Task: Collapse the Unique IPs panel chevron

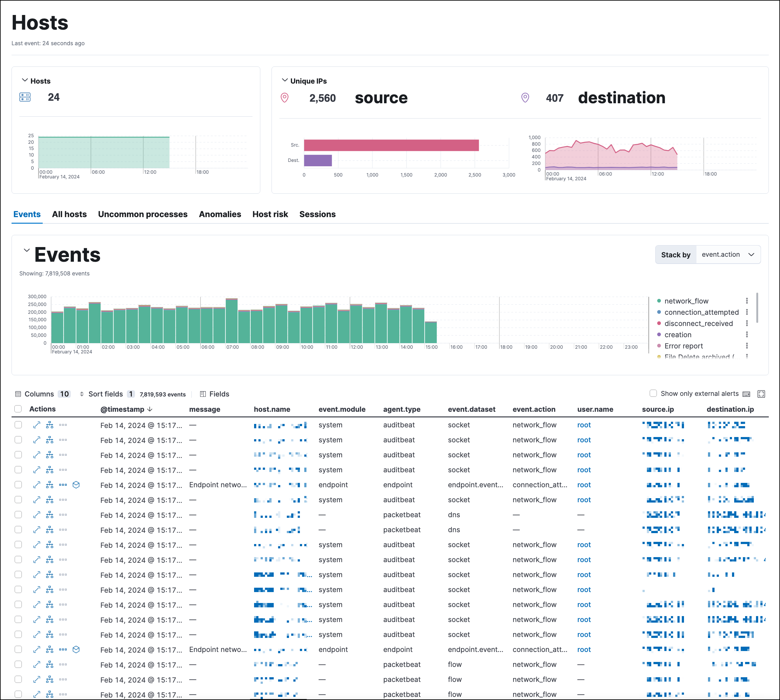Action: pyautogui.click(x=285, y=80)
